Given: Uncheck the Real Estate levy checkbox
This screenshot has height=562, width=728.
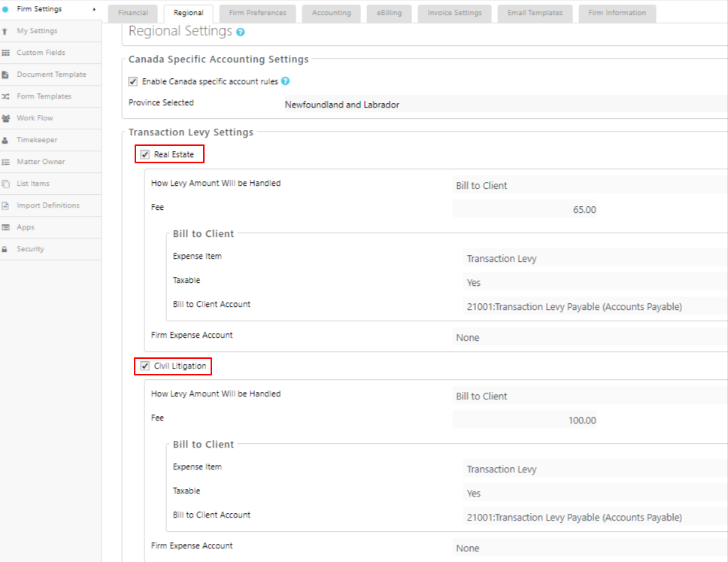Looking at the screenshot, I should [145, 154].
